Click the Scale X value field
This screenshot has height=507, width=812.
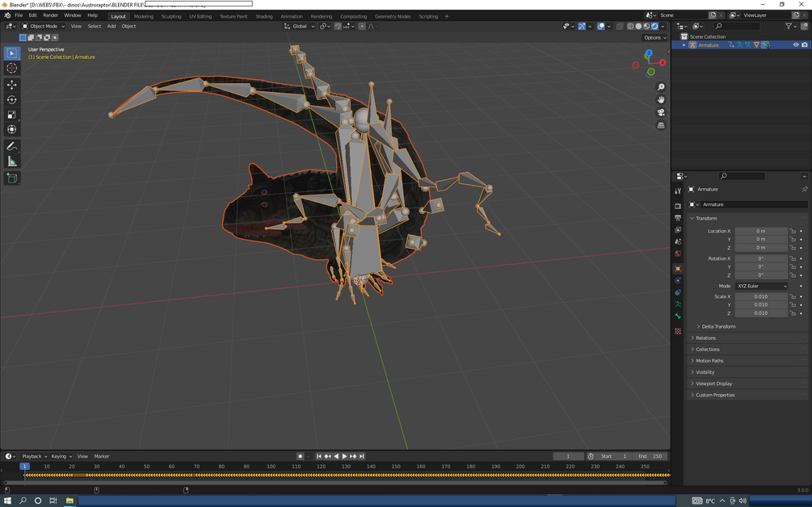coord(760,296)
